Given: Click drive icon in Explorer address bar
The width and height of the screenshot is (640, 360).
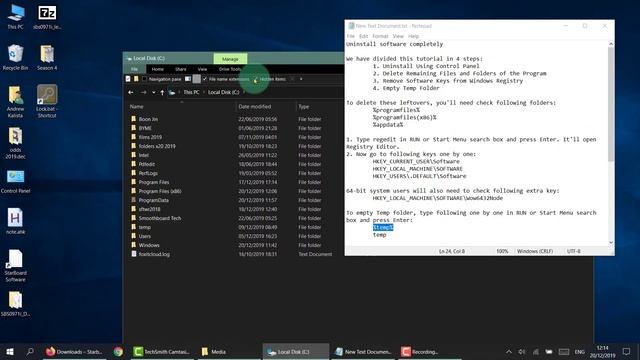Looking at the screenshot, I should 172,93.
